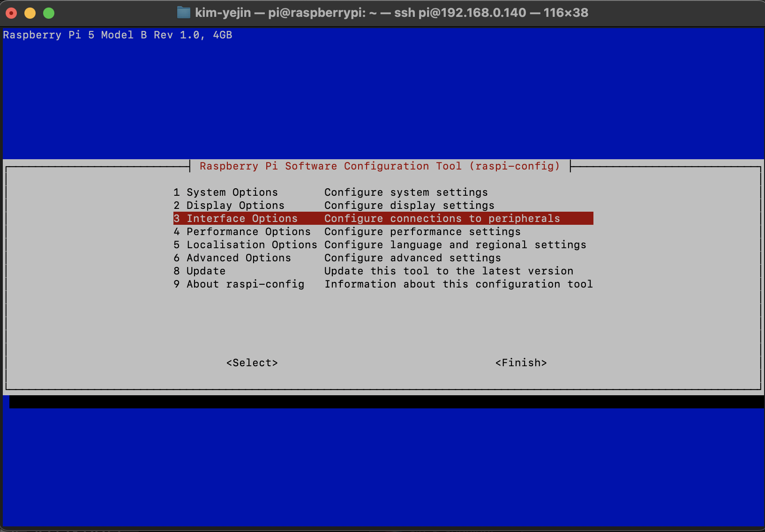
Task: Click 'Configure system settings' description
Action: 406,192
